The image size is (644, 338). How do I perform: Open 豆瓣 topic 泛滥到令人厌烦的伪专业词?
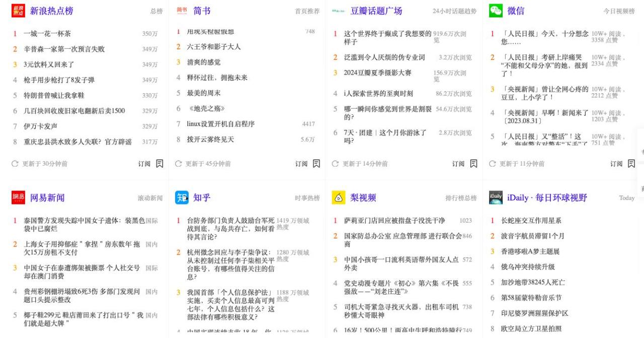click(x=384, y=57)
